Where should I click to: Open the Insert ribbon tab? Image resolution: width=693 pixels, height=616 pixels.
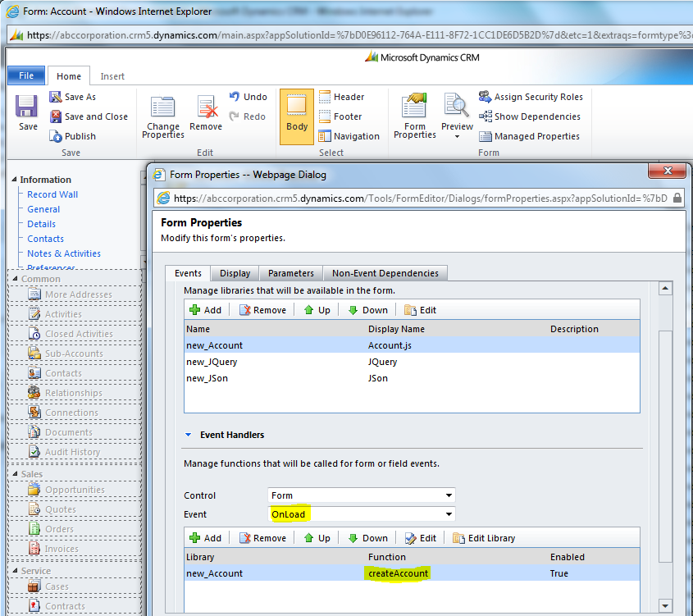click(112, 76)
